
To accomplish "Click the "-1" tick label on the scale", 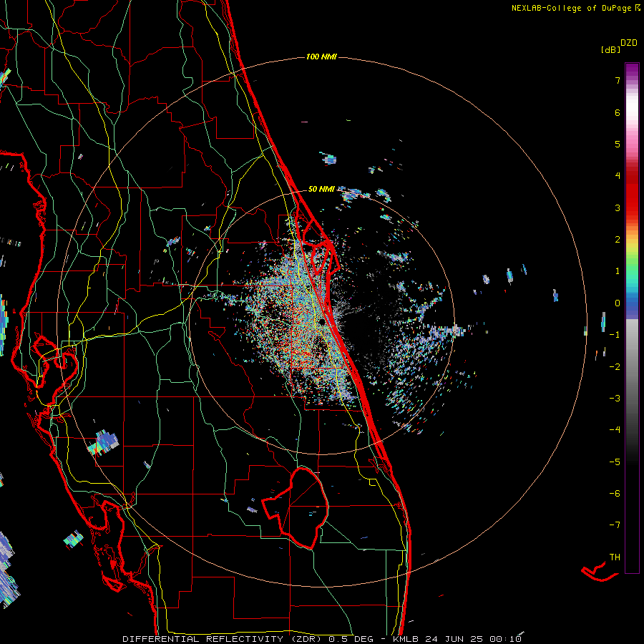I will click(x=615, y=335).
